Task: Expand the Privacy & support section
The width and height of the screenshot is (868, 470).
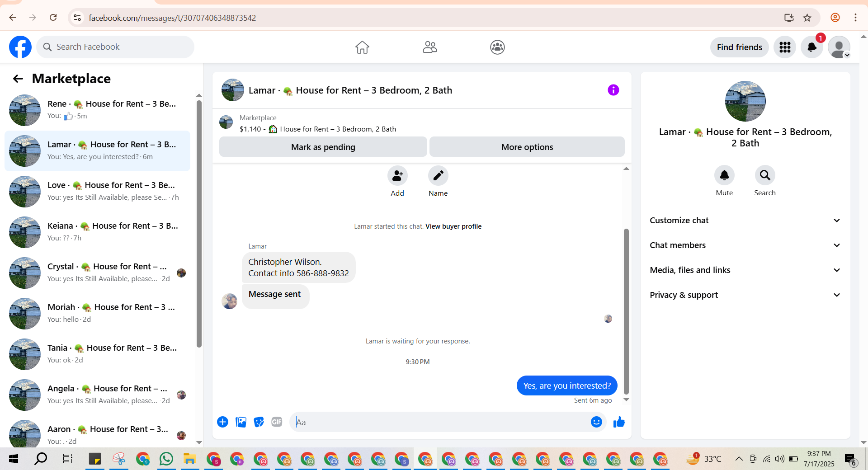Action: click(x=745, y=295)
